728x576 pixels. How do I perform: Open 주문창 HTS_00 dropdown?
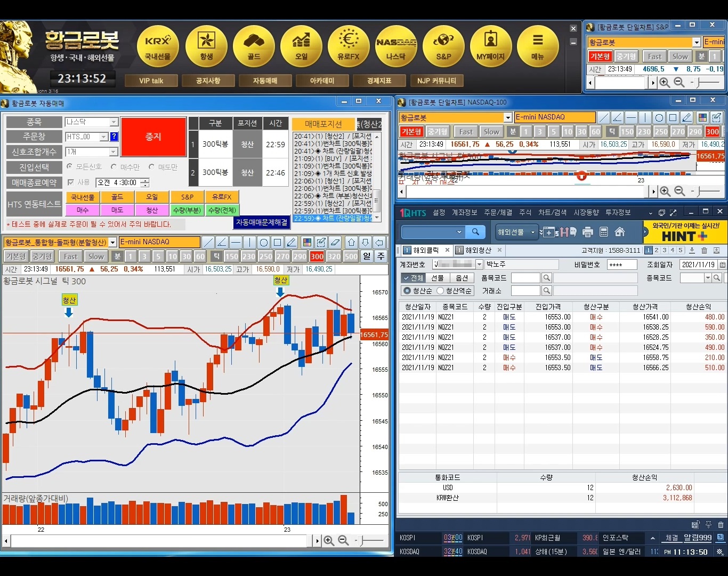coord(104,137)
